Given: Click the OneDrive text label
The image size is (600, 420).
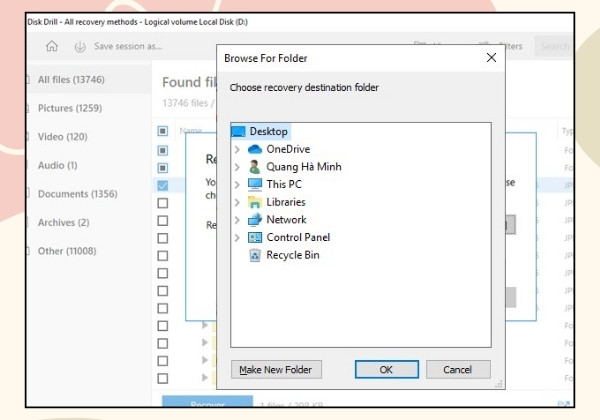Looking at the screenshot, I should click(288, 149).
